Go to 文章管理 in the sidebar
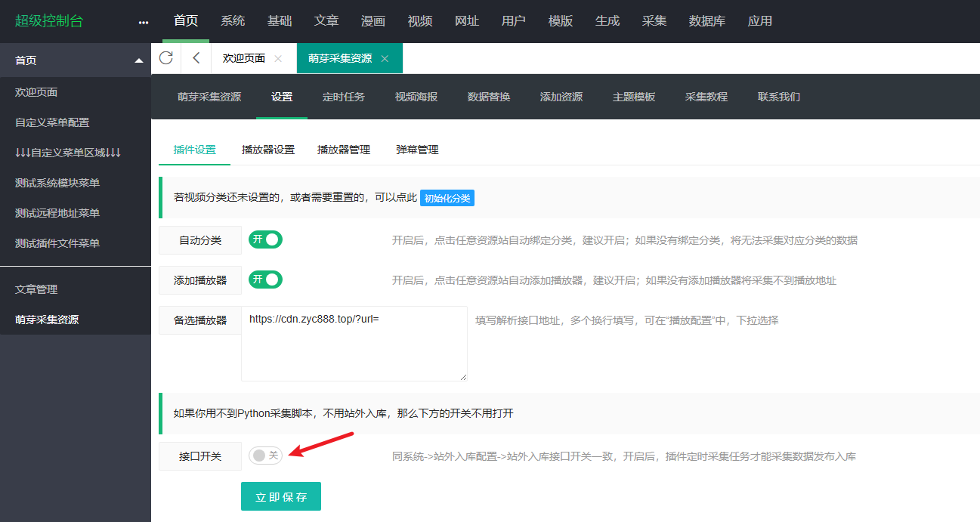980x522 pixels. (36, 289)
